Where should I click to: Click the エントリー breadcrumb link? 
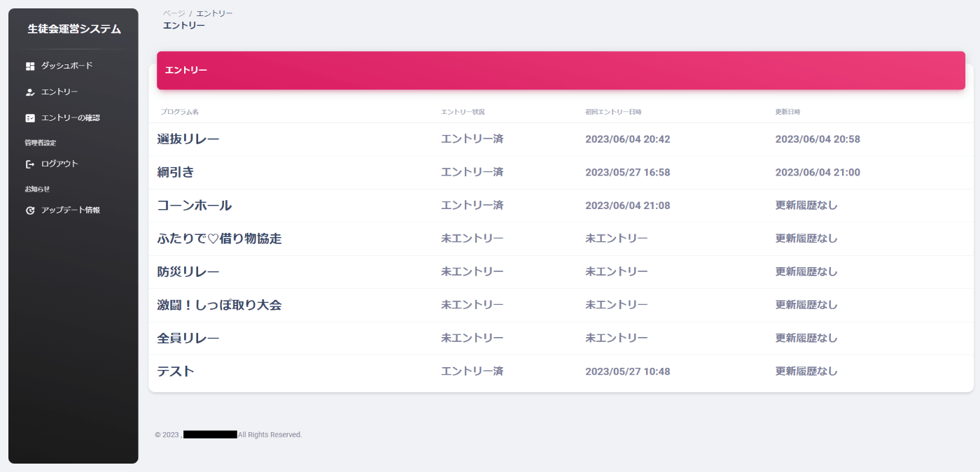(214, 13)
